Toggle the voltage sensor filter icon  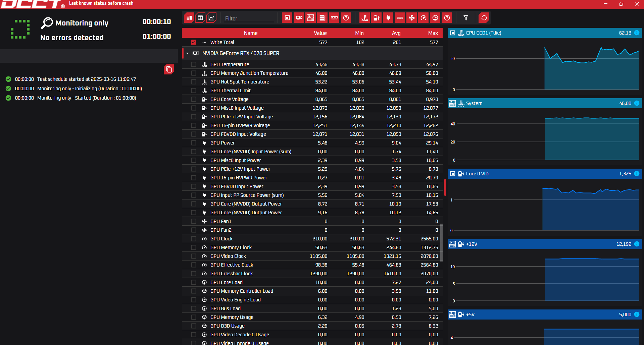tap(377, 18)
